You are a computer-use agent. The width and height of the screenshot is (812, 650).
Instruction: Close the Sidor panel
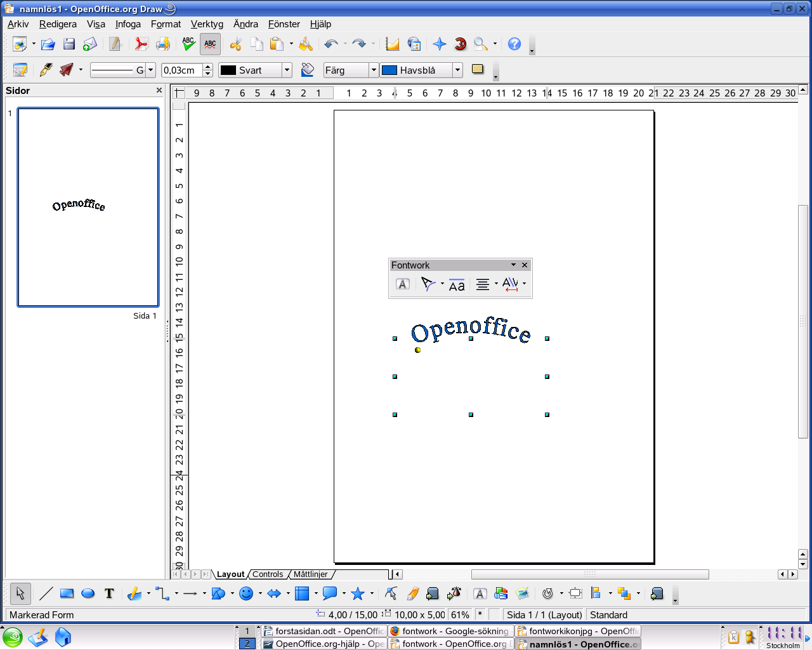pyautogui.click(x=159, y=91)
